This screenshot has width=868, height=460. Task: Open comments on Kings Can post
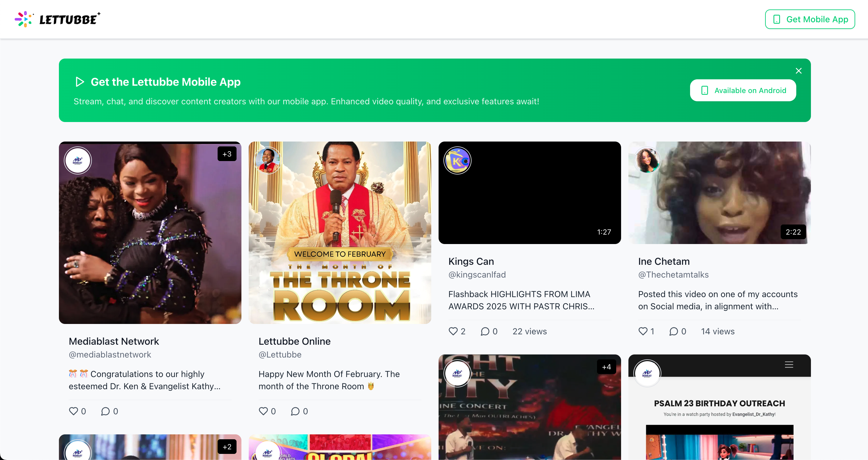coord(485,331)
